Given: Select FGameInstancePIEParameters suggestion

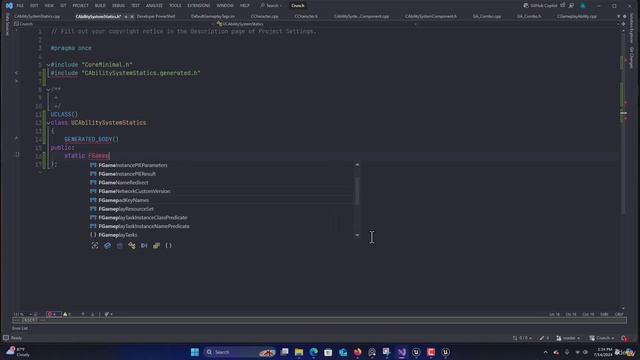Looking at the screenshot, I should click(222, 165).
